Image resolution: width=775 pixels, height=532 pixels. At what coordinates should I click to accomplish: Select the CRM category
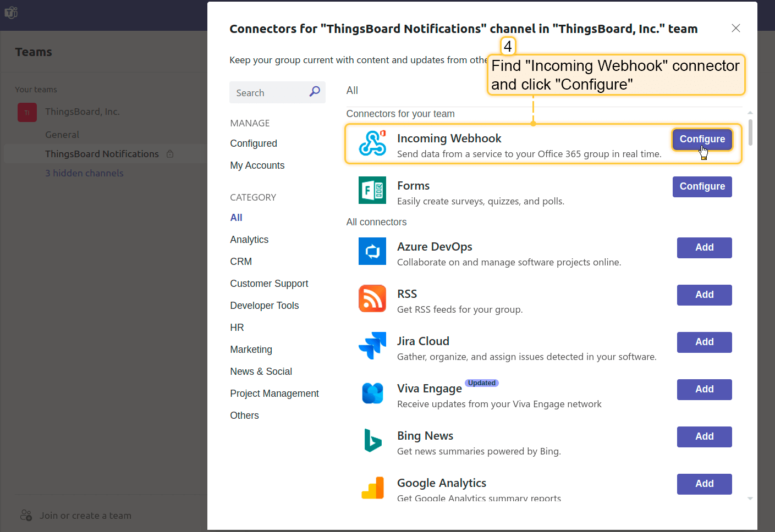(241, 262)
